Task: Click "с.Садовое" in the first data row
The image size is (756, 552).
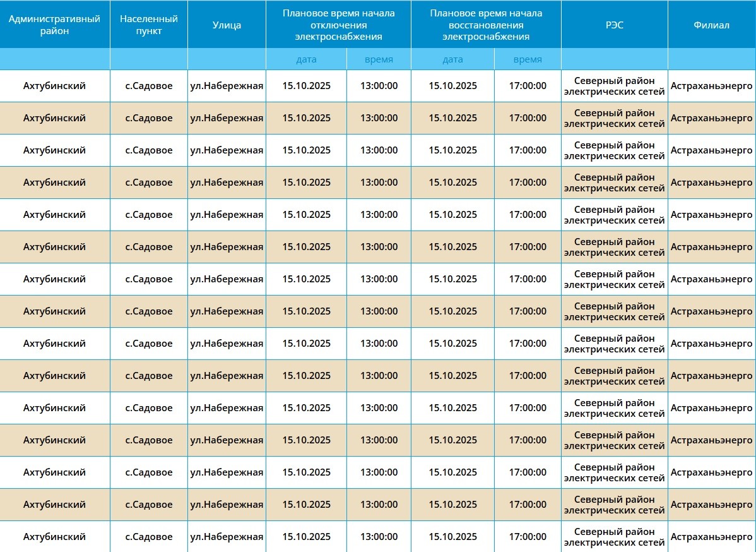Action: coord(148,86)
